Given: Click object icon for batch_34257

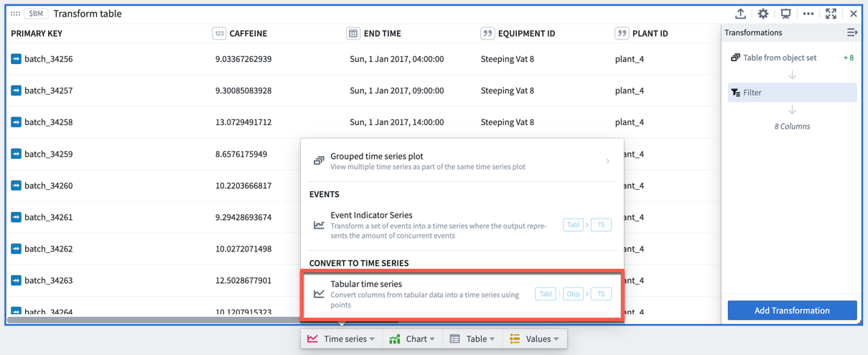Looking at the screenshot, I should tap(16, 91).
